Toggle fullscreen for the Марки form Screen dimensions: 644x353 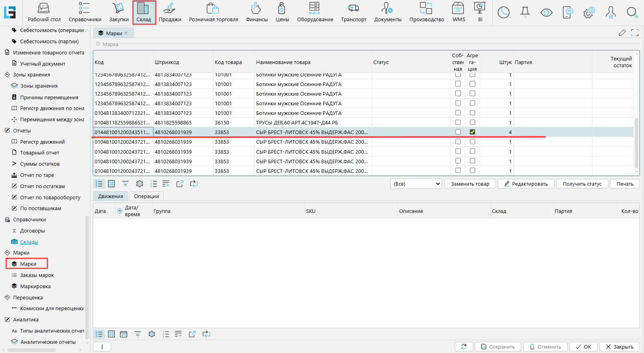[x=635, y=33]
